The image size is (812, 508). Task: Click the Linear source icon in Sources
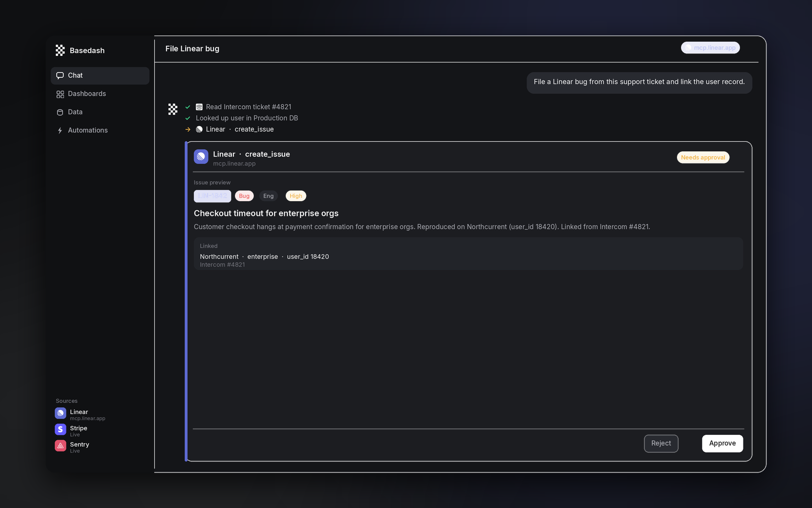pyautogui.click(x=60, y=414)
